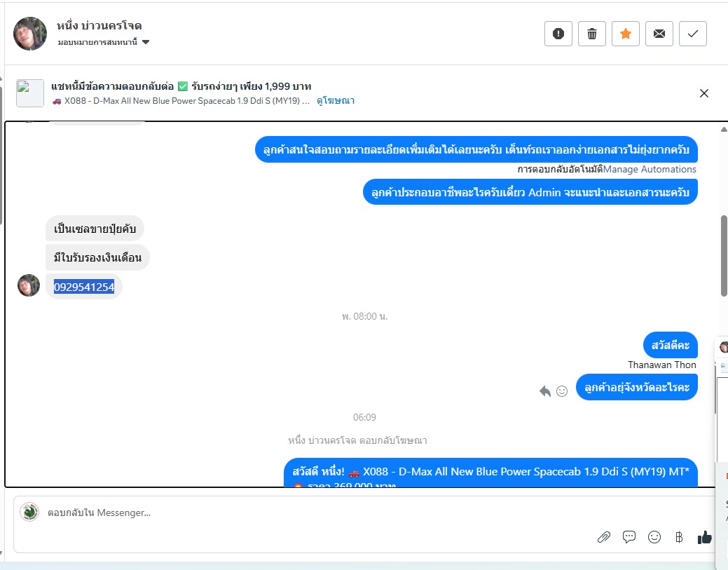728x570 pixels.
Task: Toggle the orange star follow-up marker
Action: (626, 34)
